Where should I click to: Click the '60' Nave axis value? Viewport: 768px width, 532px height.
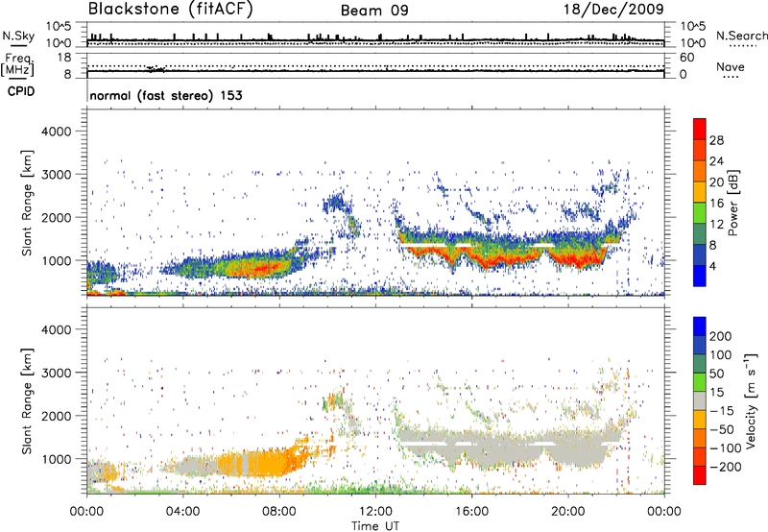point(686,58)
